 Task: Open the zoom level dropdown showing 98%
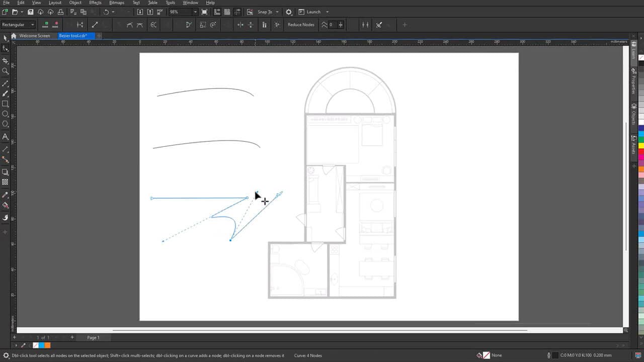click(x=195, y=12)
